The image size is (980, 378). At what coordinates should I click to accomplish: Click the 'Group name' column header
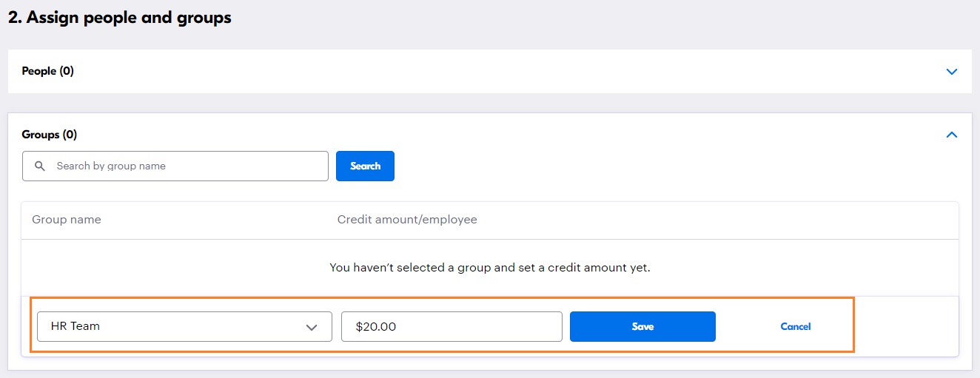click(67, 220)
